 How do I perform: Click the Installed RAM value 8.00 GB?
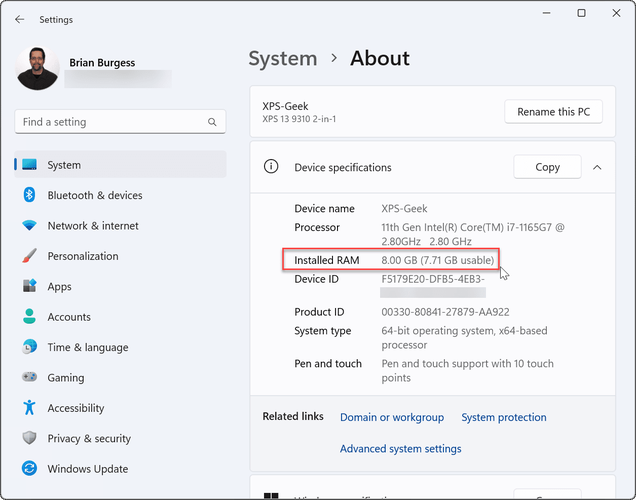tap(438, 260)
